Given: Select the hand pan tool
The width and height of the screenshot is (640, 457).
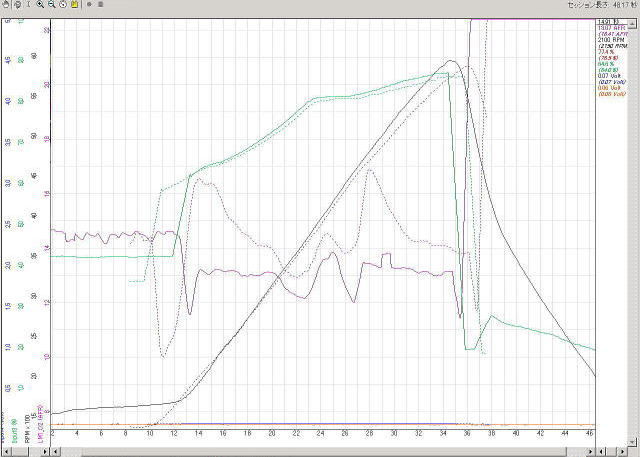Looking at the screenshot, I should pos(6,4).
